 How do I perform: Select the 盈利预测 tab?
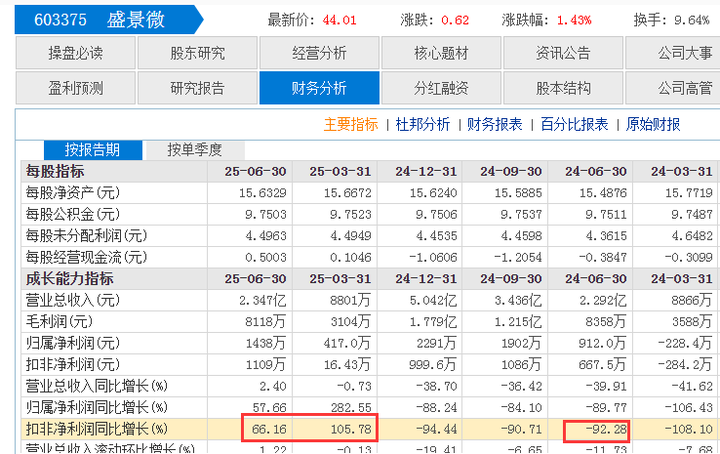(76, 88)
